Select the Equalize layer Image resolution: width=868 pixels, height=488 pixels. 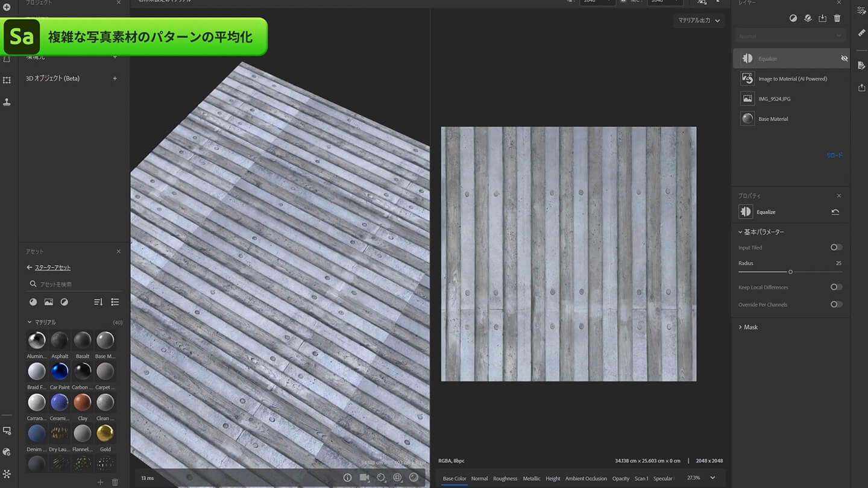coord(791,58)
